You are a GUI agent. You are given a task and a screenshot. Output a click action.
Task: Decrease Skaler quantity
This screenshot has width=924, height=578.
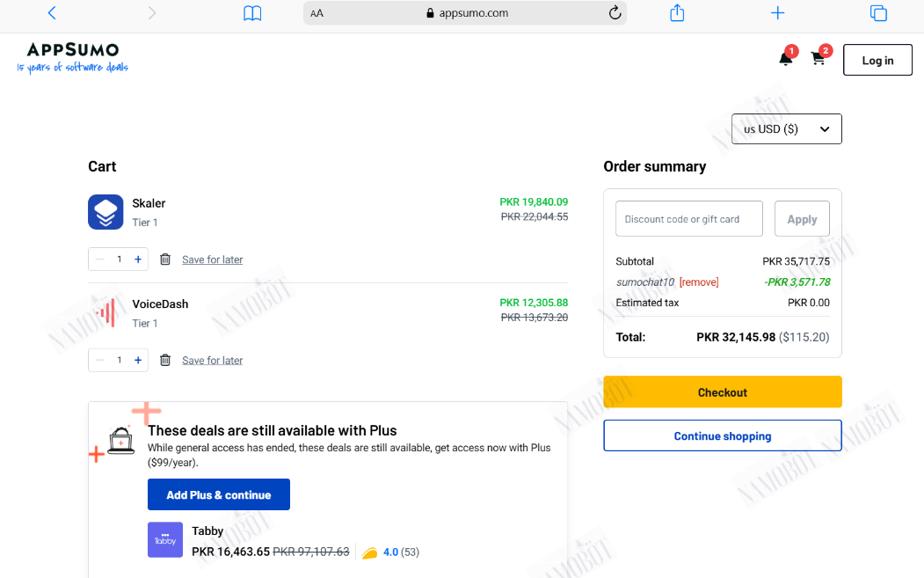[x=99, y=260]
